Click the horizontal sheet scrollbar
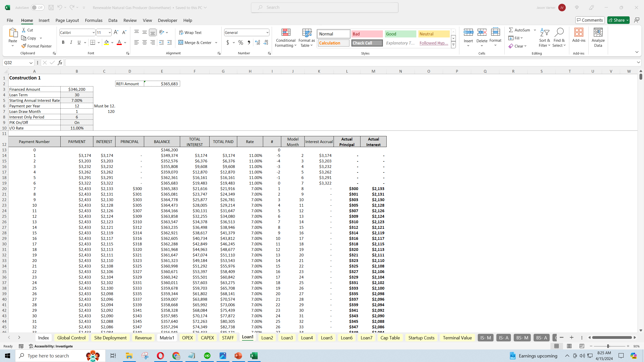Screen dimensions: 644x362 (612, 338)
